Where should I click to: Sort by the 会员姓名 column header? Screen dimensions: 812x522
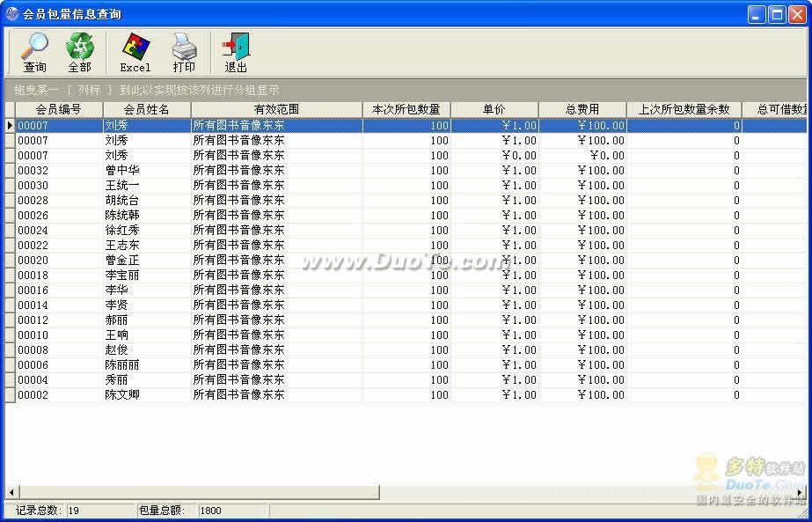[x=147, y=109]
